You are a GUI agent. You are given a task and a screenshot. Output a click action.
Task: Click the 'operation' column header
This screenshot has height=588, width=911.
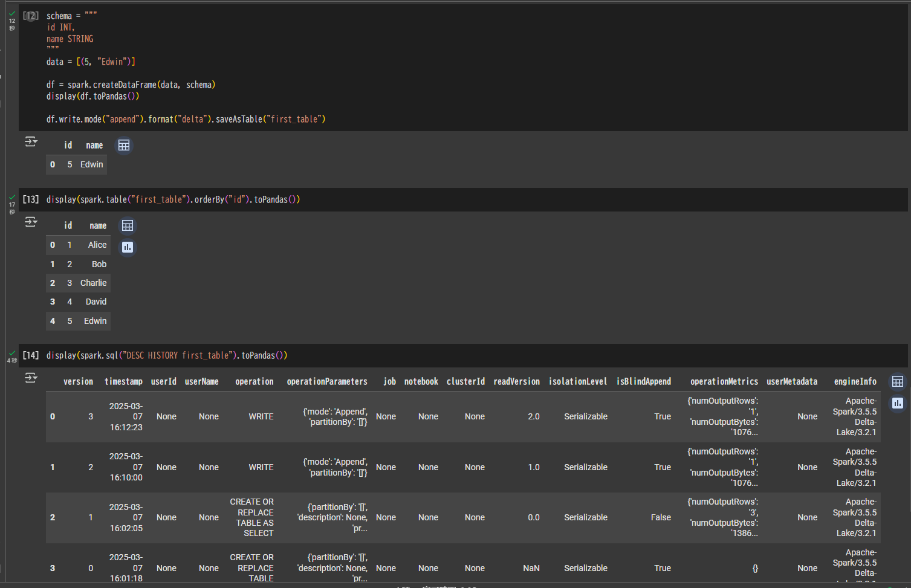[254, 382]
